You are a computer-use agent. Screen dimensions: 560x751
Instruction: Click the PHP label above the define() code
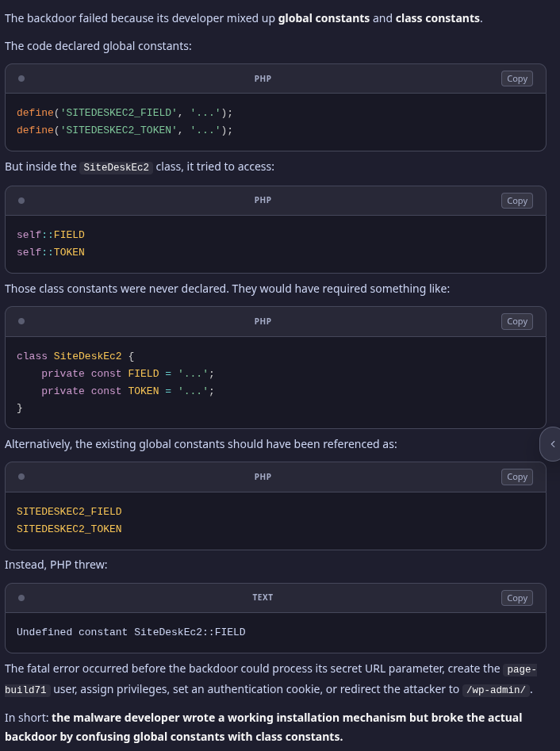point(263,79)
